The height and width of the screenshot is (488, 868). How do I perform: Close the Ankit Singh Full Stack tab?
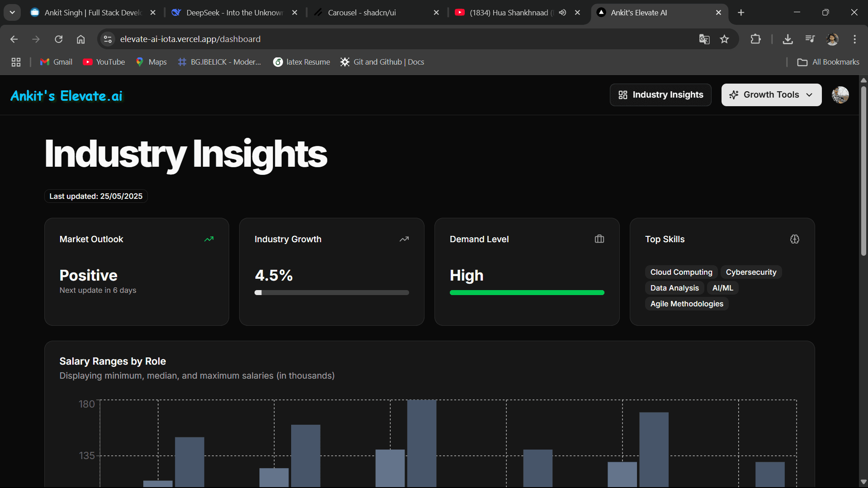(153, 13)
